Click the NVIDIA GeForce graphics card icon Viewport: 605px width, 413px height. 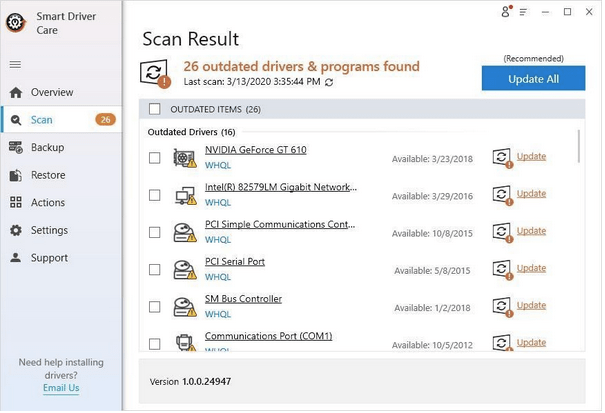[185, 158]
